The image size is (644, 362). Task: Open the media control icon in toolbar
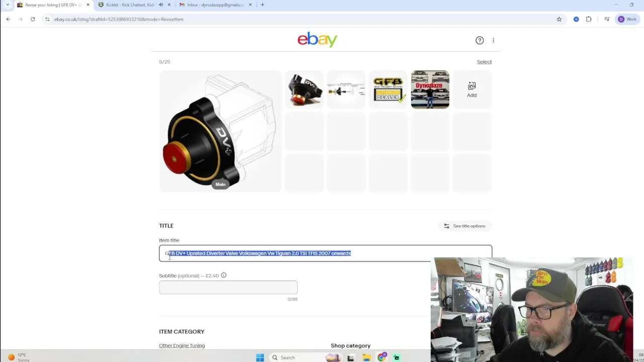pyautogui.click(x=607, y=19)
